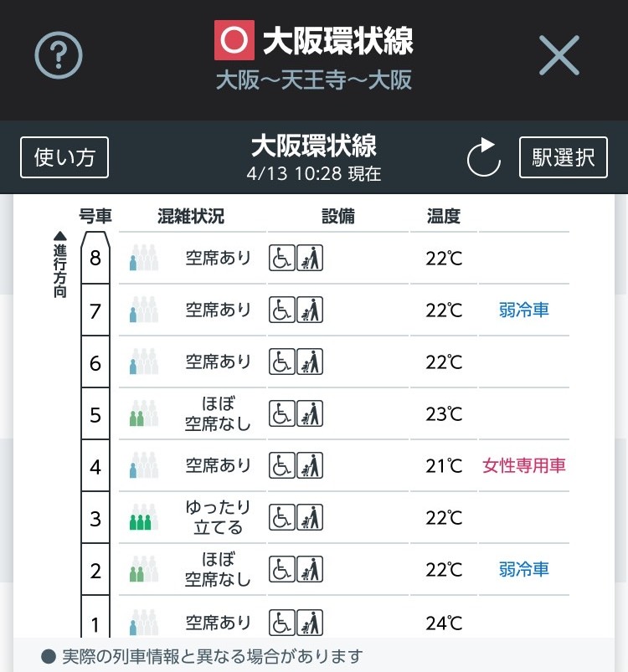Close the 大阪環状線 panel with X
The image size is (628, 672).
click(559, 55)
